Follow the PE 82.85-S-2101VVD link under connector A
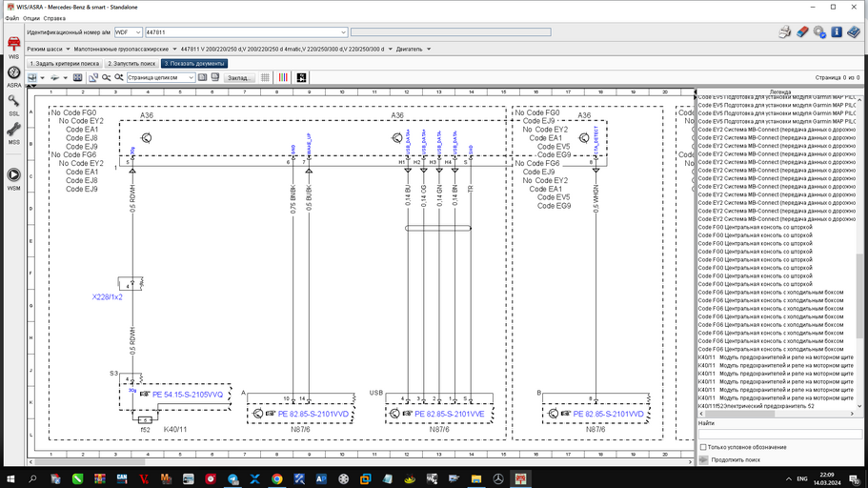 pyautogui.click(x=313, y=414)
